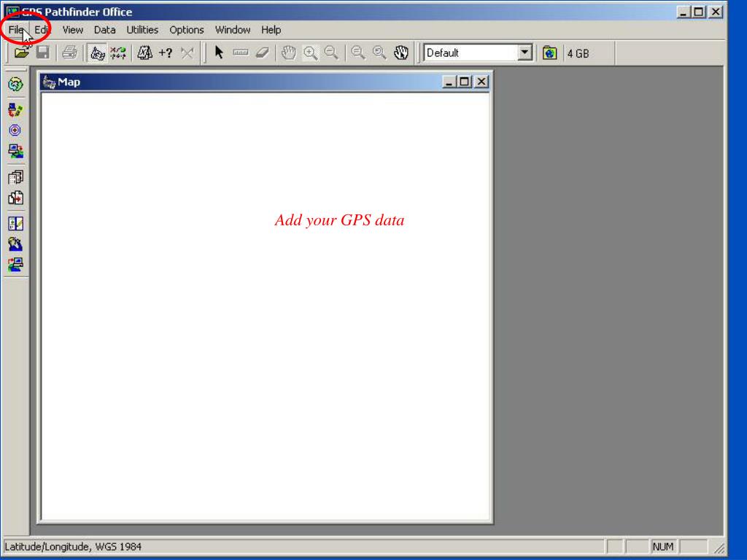This screenshot has width=747, height=560.
Task: Open the Utilities menu
Action: (x=142, y=30)
